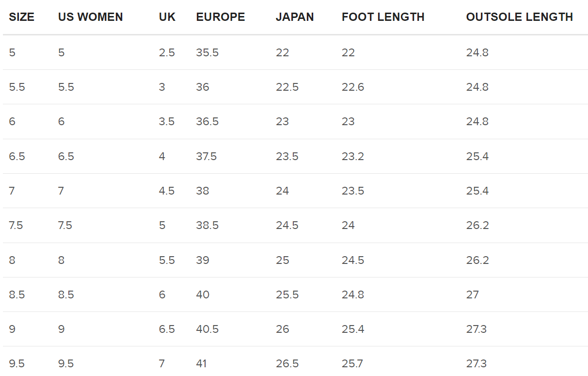Click the size 8.5 row label
The image size is (588, 376).
(x=17, y=294)
